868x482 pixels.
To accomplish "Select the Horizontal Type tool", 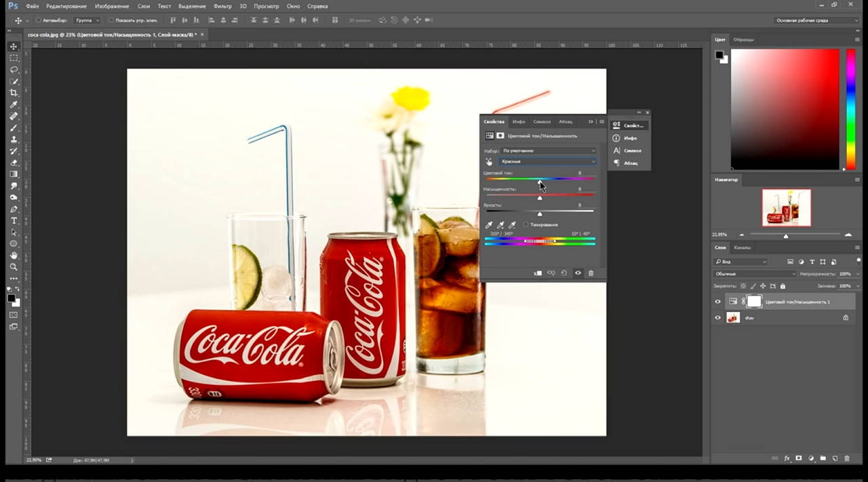I will pos(14,220).
